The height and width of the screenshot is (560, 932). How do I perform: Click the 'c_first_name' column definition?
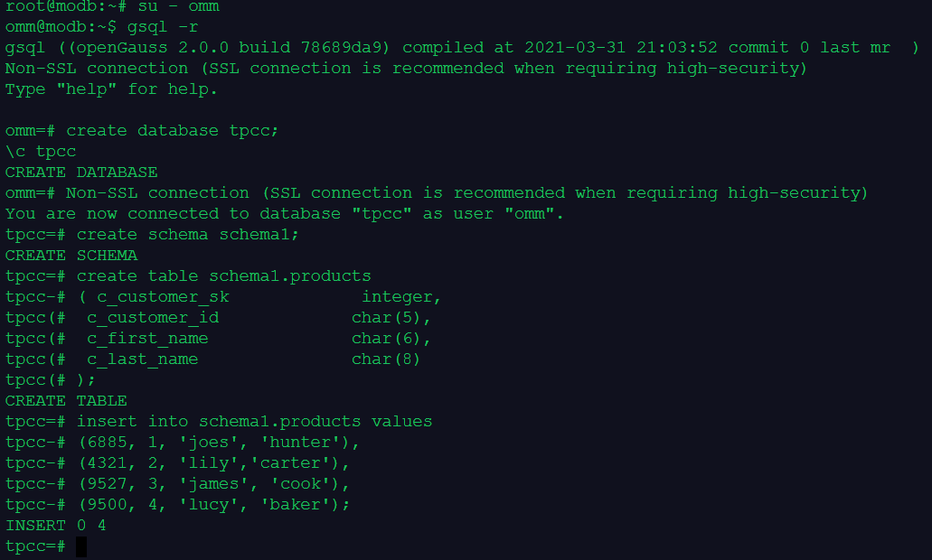point(147,339)
